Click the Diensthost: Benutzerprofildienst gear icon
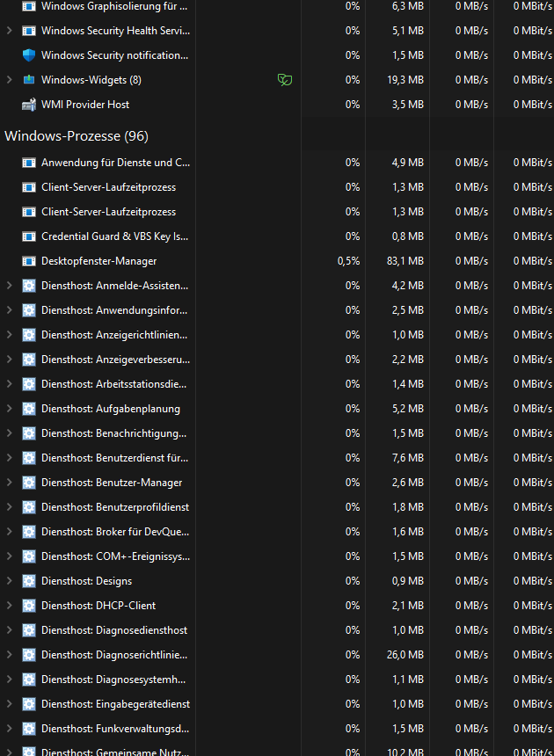 tap(29, 506)
